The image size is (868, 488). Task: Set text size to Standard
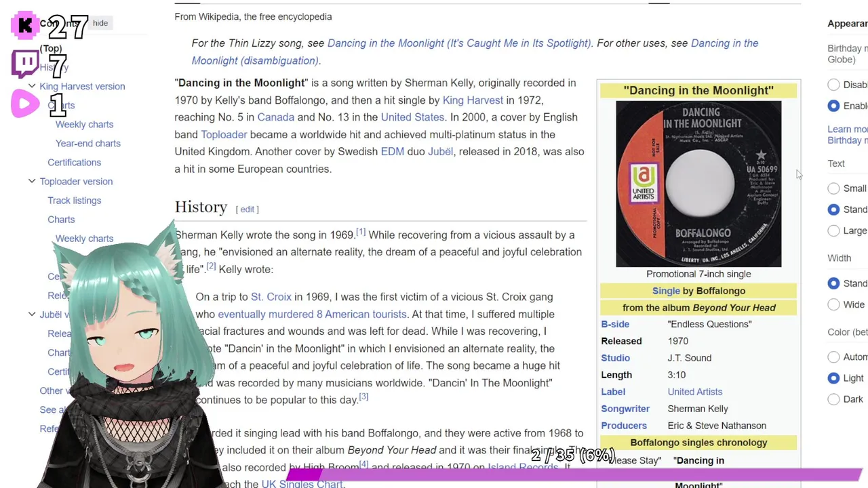coord(833,209)
